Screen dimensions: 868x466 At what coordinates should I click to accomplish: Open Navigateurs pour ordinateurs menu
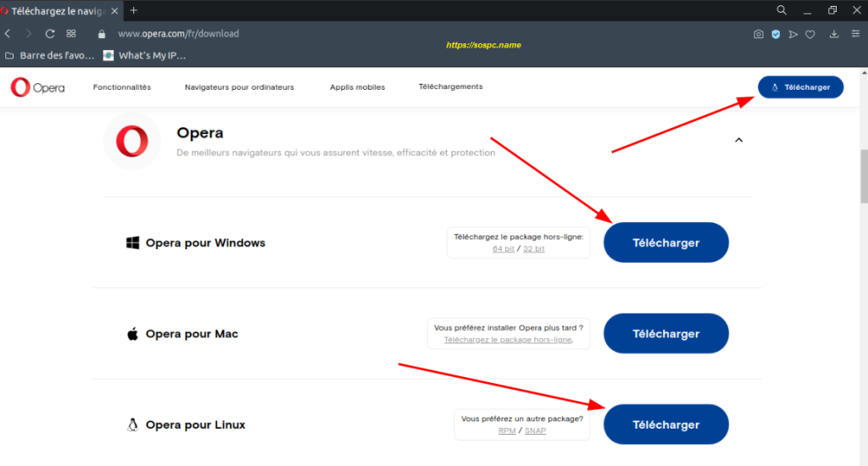(239, 87)
